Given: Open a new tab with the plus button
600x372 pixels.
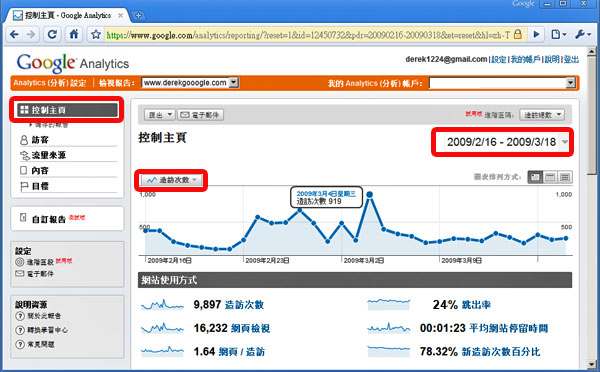Looking at the screenshot, I should [138, 15].
